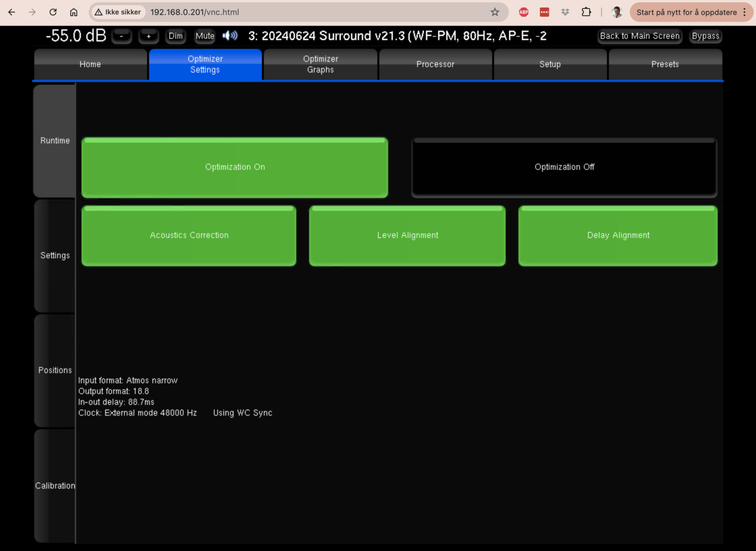This screenshot has height=551, width=756.
Task: Reload the current page
Action: (x=53, y=12)
